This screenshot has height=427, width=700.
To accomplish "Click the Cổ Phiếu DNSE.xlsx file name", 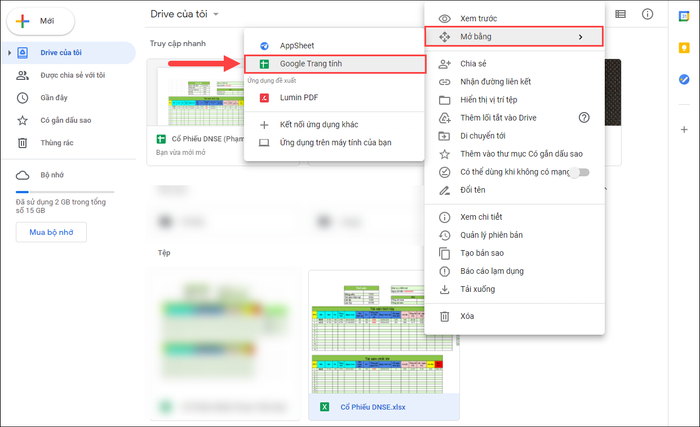I will coord(373,407).
